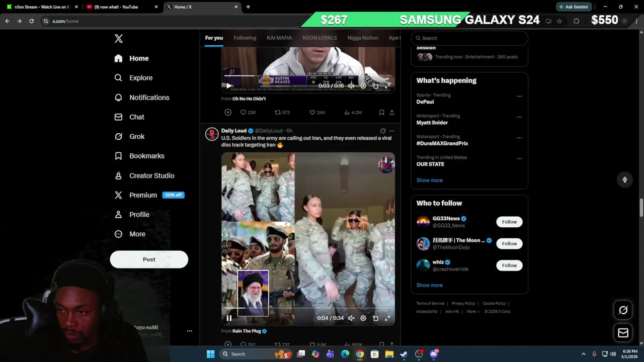
Task: Open Grok from the sidebar
Action: [x=129, y=136]
